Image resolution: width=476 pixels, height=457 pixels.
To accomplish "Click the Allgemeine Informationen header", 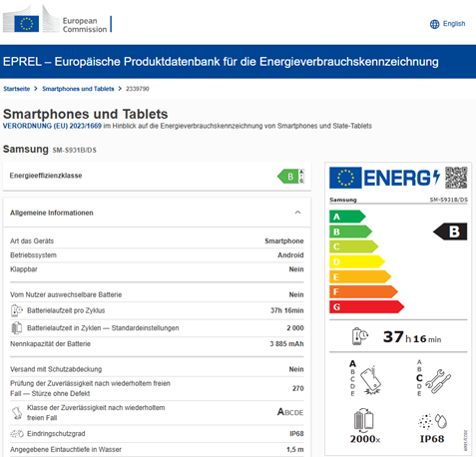I will coord(157,213).
